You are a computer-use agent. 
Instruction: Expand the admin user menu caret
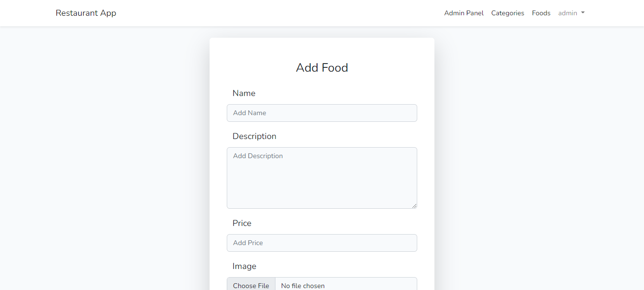pos(582,13)
